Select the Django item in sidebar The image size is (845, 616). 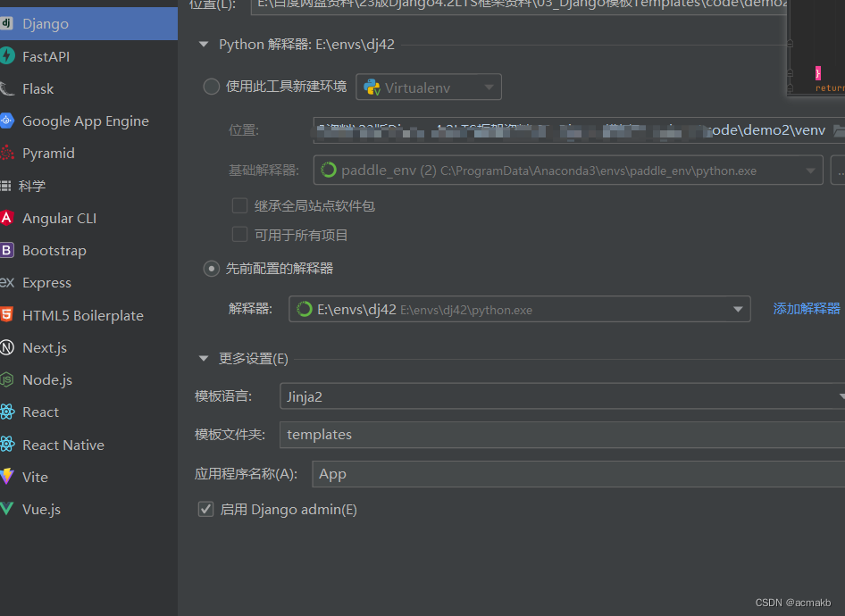pyautogui.click(x=49, y=23)
